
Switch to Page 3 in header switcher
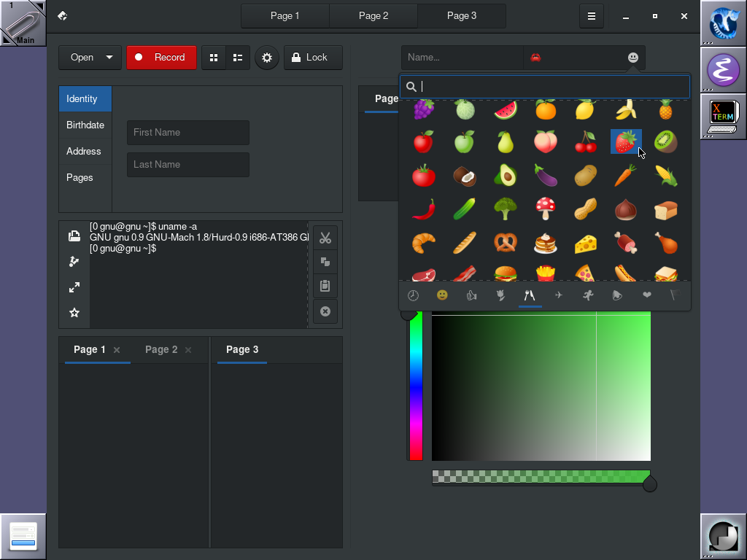(x=462, y=16)
